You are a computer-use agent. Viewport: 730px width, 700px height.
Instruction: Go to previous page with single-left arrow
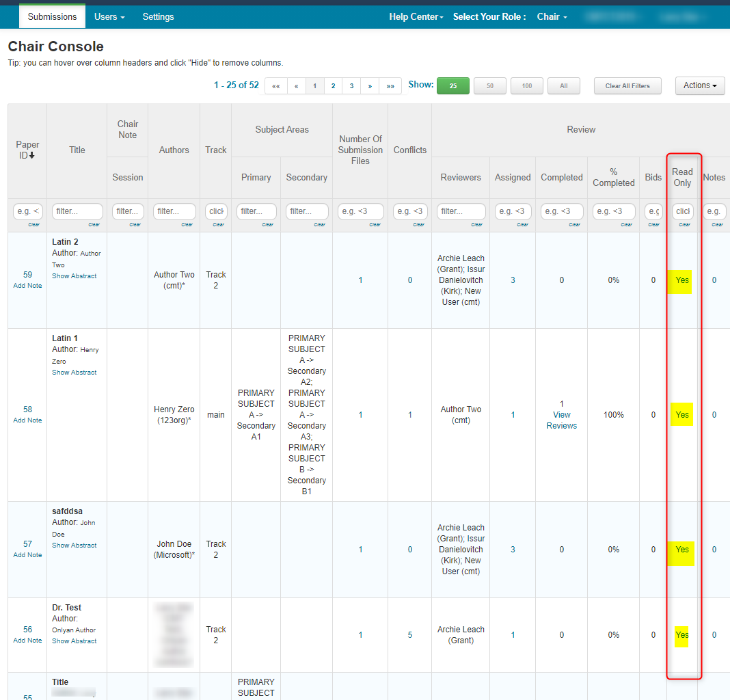tap(296, 86)
